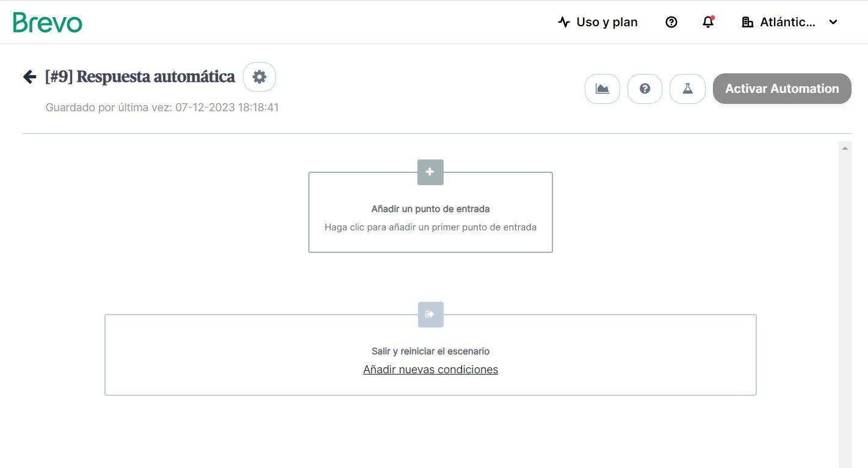Select the Añadir un punto de entrada box
The height and width of the screenshot is (468, 868).
430,212
